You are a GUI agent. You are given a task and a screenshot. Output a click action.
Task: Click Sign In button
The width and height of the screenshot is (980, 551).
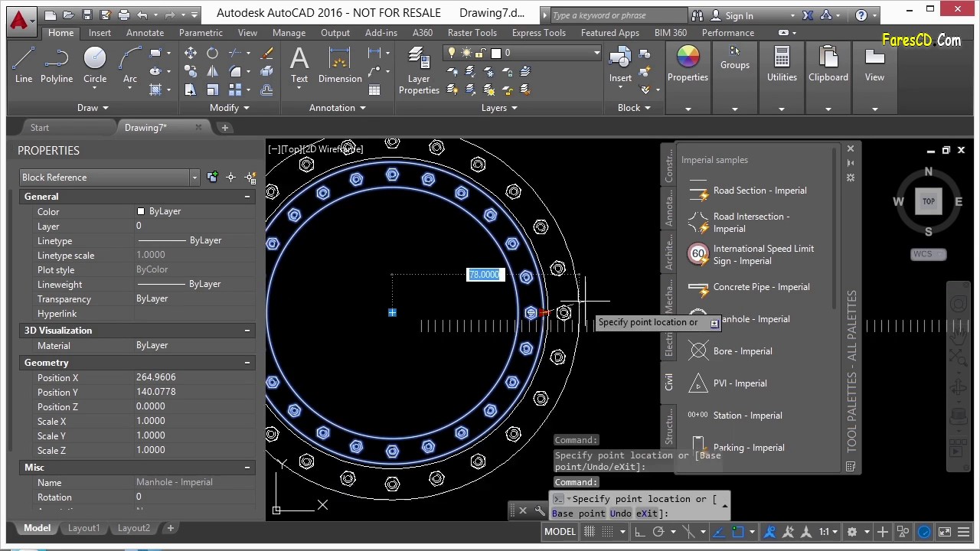[733, 15]
